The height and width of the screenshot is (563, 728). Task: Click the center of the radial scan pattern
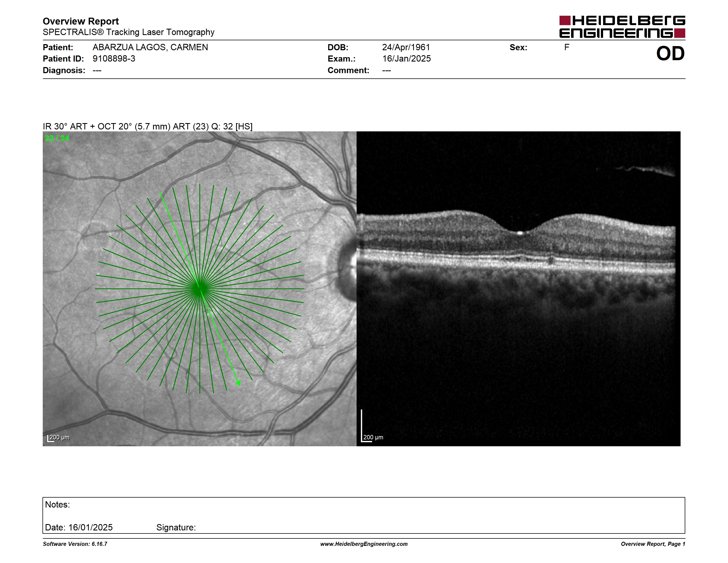click(x=200, y=289)
